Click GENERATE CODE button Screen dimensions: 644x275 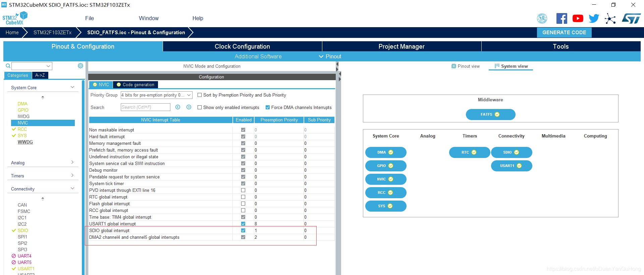(x=564, y=33)
